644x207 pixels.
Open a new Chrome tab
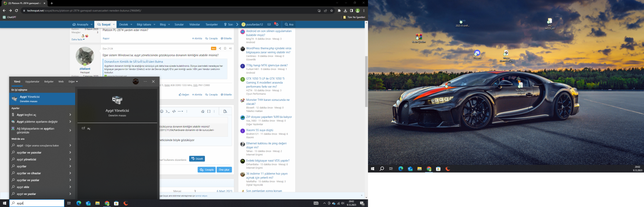[x=52, y=3]
